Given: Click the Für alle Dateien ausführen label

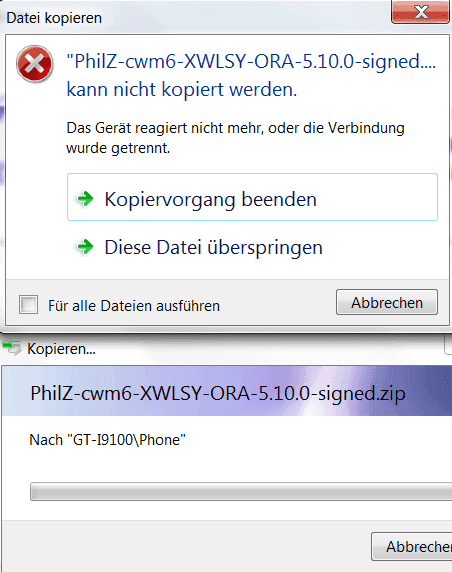Looking at the screenshot, I should point(134,306).
